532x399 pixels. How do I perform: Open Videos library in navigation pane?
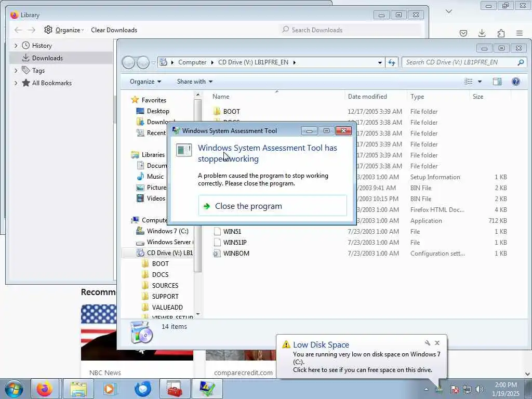click(156, 198)
